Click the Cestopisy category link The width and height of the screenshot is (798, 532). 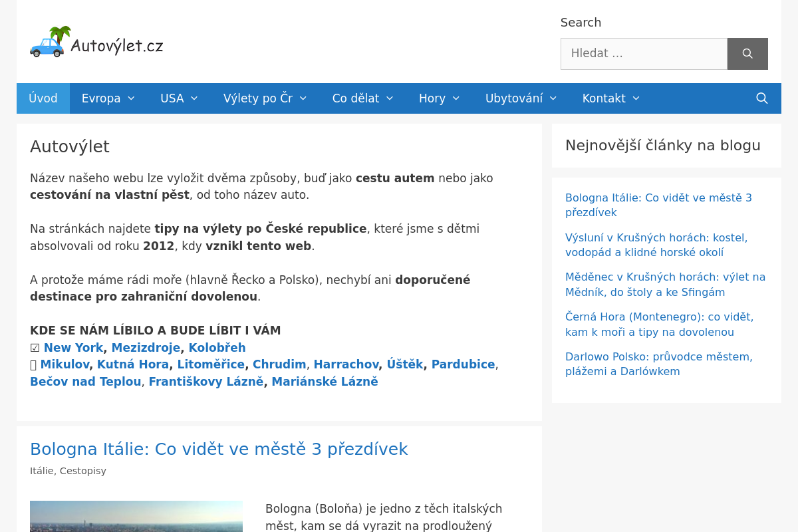pos(83,471)
